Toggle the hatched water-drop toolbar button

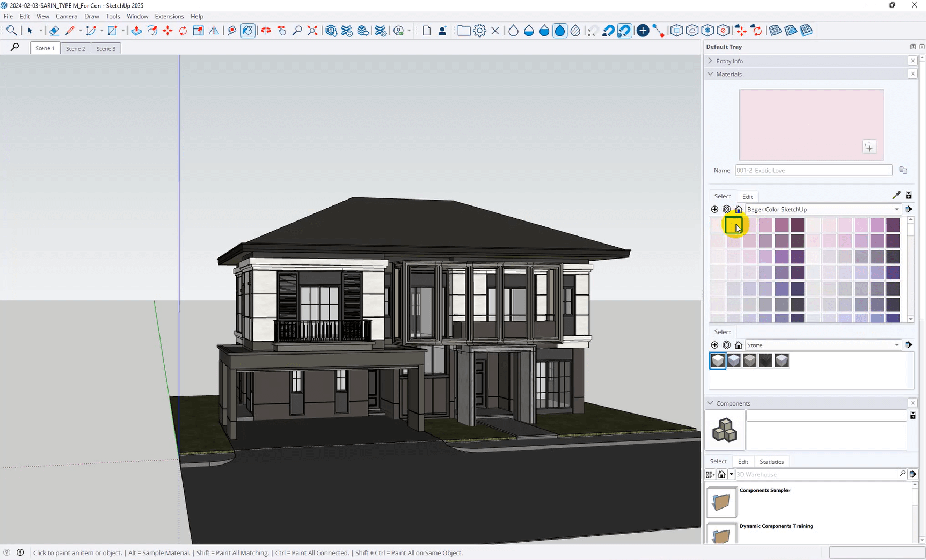pyautogui.click(x=575, y=31)
